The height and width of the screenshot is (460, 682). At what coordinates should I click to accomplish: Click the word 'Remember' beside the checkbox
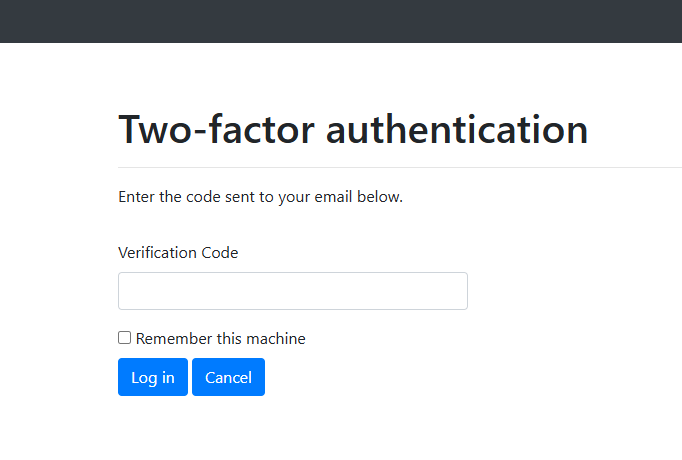pyautogui.click(x=173, y=339)
